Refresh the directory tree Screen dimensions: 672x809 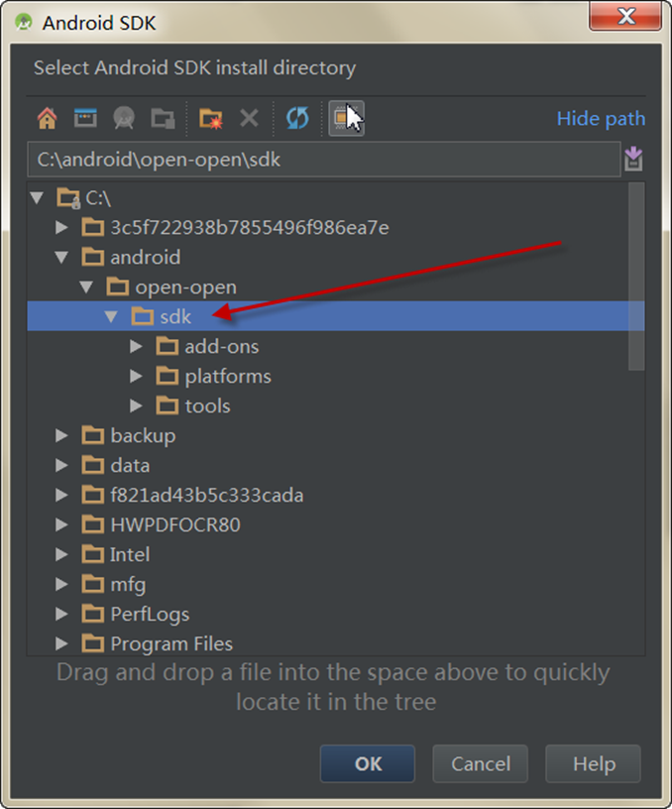297,118
